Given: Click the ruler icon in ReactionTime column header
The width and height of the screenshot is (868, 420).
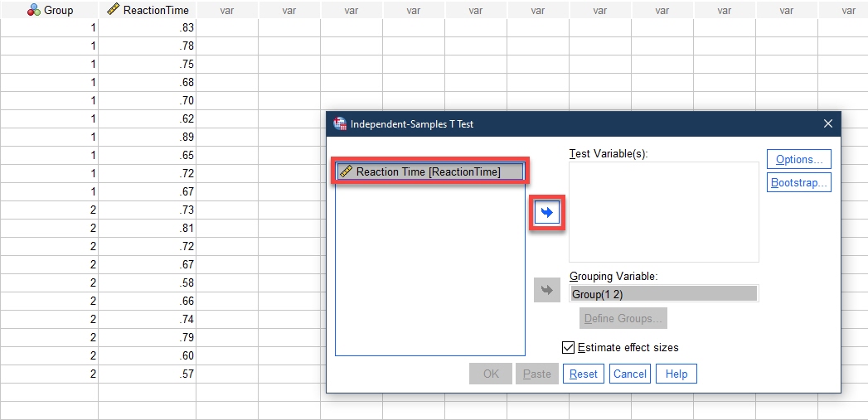Looking at the screenshot, I should point(114,9).
